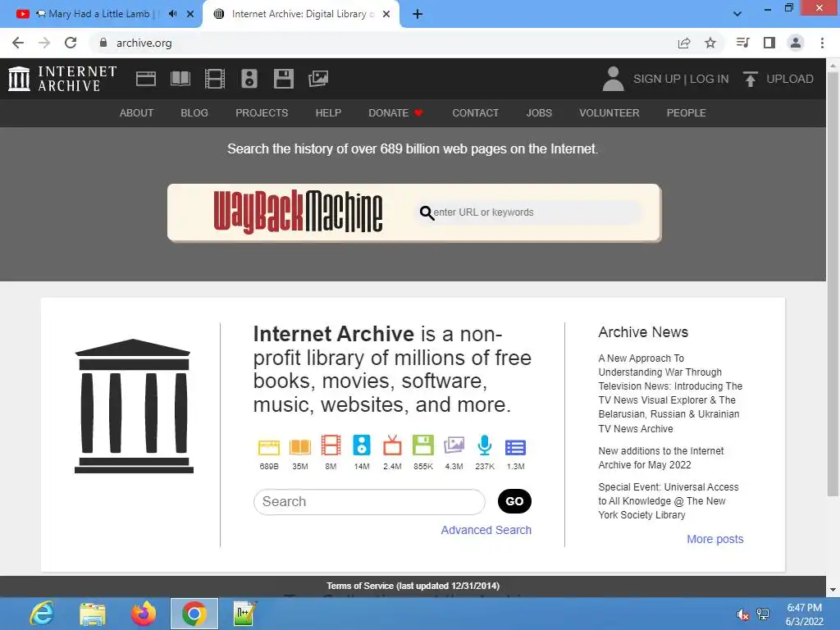Toggle the Chrome side panel icon
This screenshot has width=840, height=630.
click(769, 43)
